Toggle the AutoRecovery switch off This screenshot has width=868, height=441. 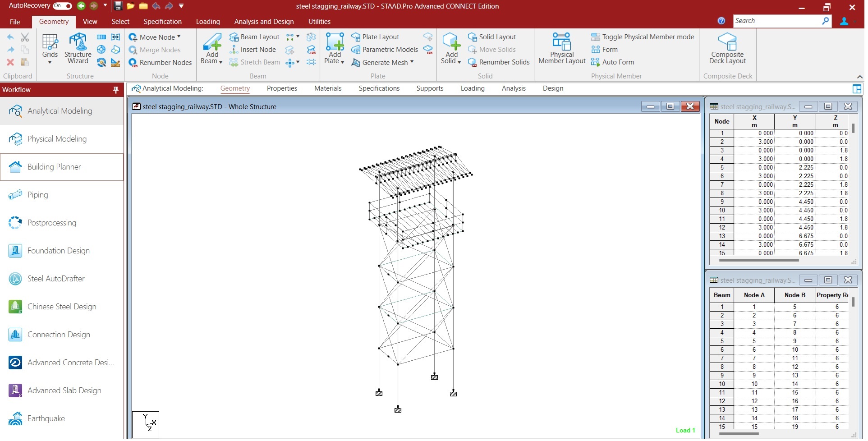coord(62,6)
